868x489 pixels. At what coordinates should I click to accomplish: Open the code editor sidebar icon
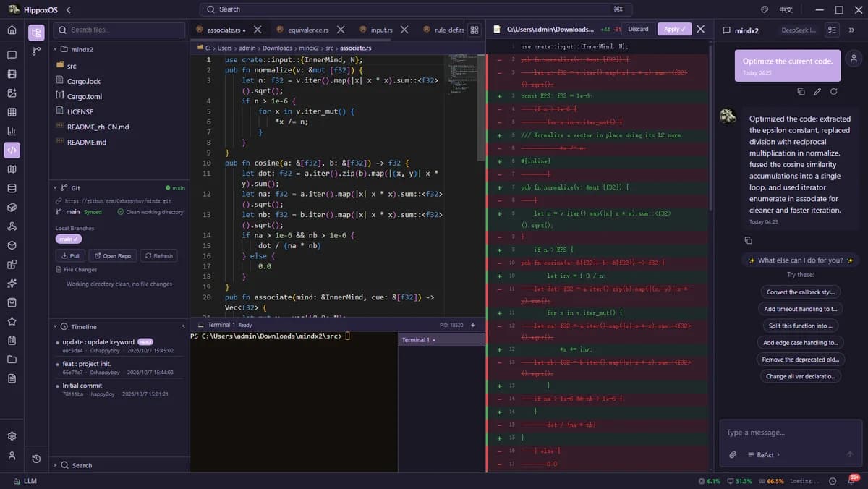pos(12,150)
